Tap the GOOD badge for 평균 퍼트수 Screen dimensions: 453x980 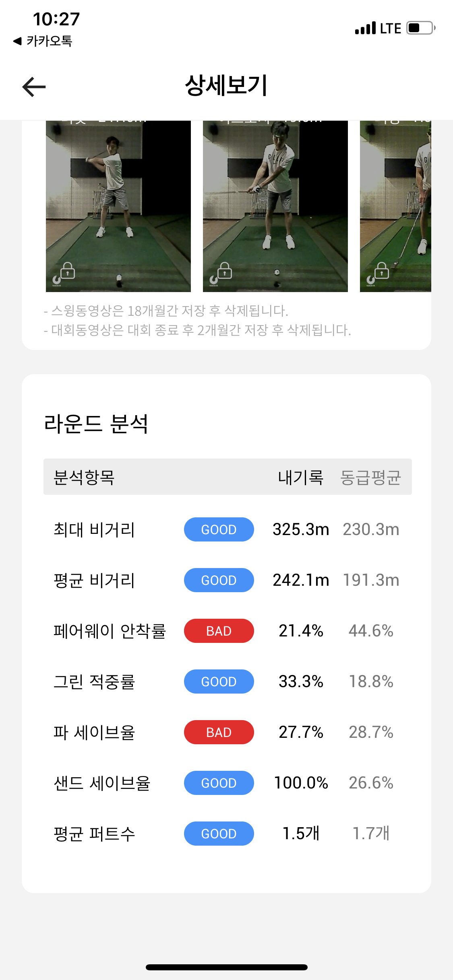point(219,834)
